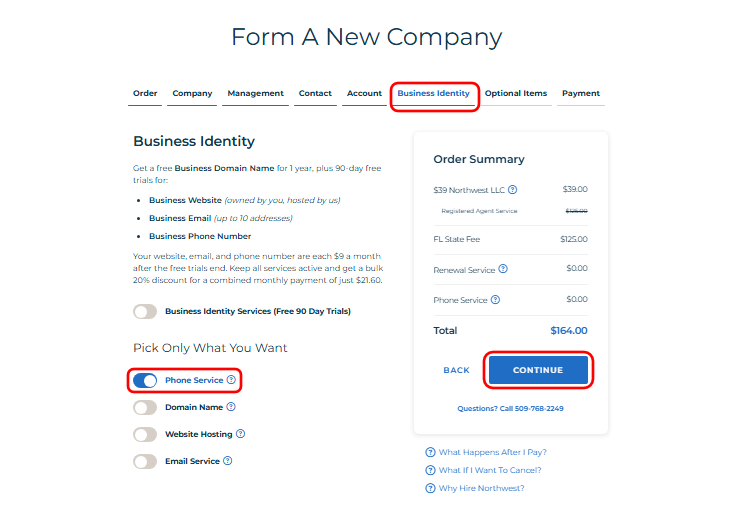Click question icon beside What Happens After I Pay
This screenshot has width=733, height=508.
(x=430, y=452)
